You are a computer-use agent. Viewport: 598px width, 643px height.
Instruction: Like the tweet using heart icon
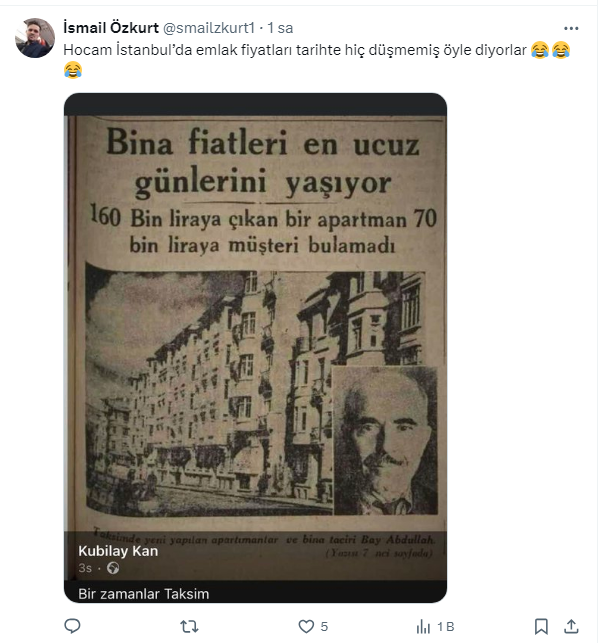pyautogui.click(x=306, y=626)
